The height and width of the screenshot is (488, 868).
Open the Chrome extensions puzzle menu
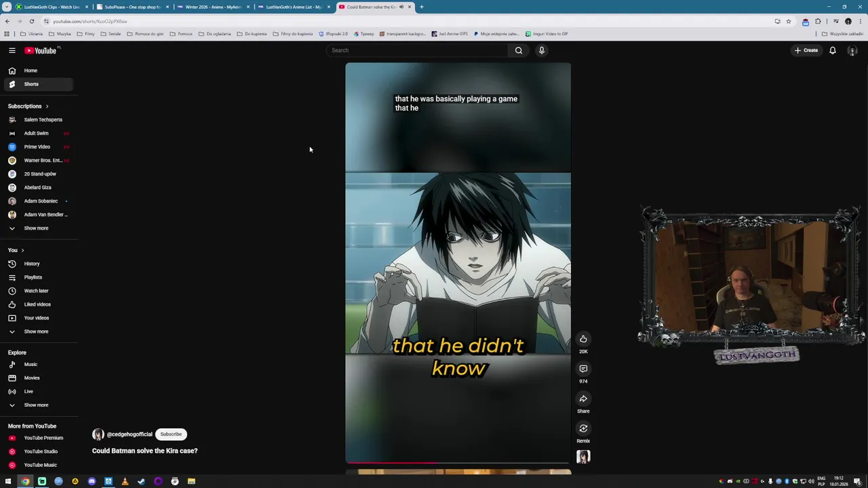click(x=818, y=21)
